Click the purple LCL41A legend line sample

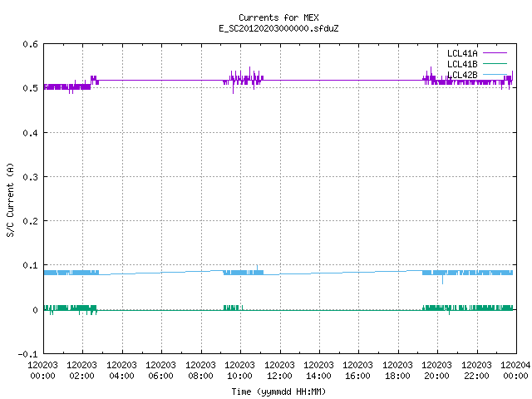point(495,53)
